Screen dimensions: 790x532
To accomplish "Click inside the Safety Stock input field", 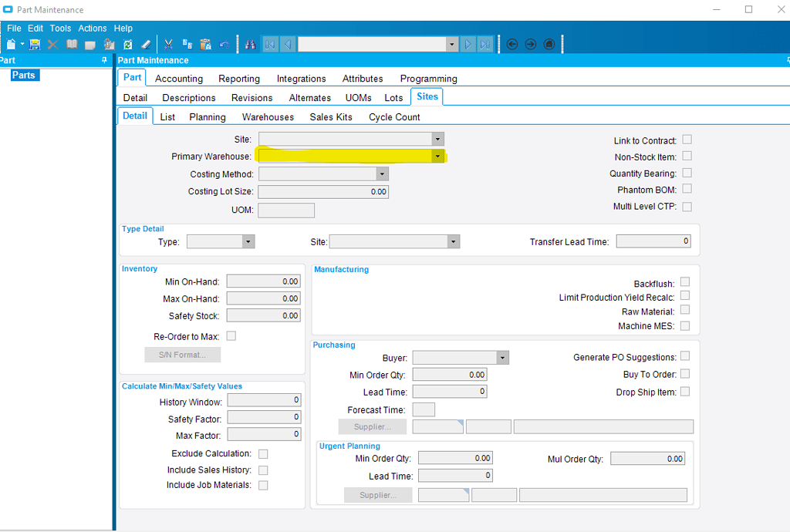I will tap(263, 315).
